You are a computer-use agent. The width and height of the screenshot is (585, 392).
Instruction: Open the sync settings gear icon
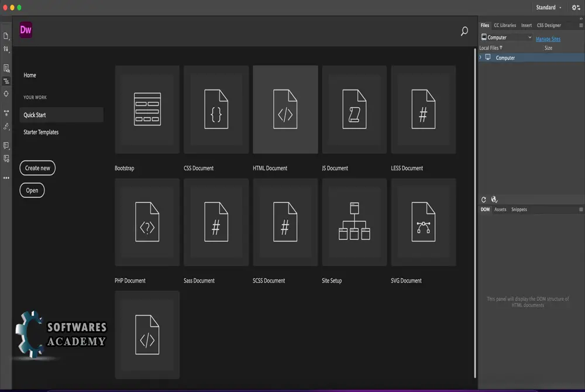click(576, 8)
